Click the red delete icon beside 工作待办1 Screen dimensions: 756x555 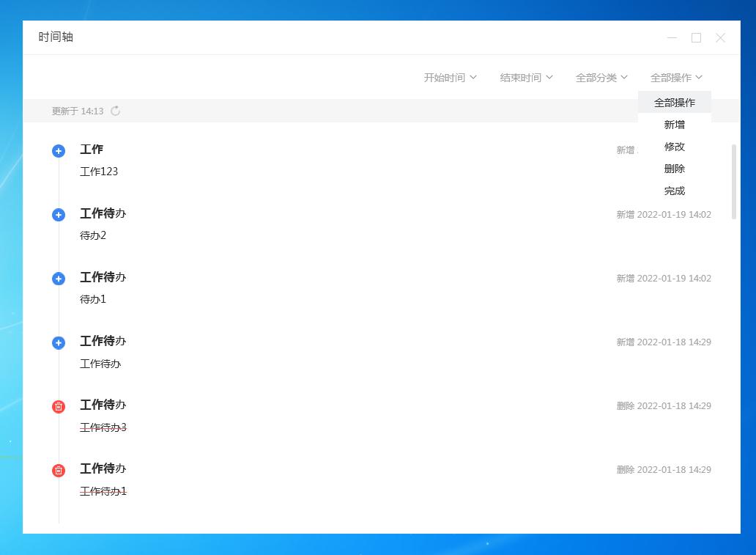(59, 470)
